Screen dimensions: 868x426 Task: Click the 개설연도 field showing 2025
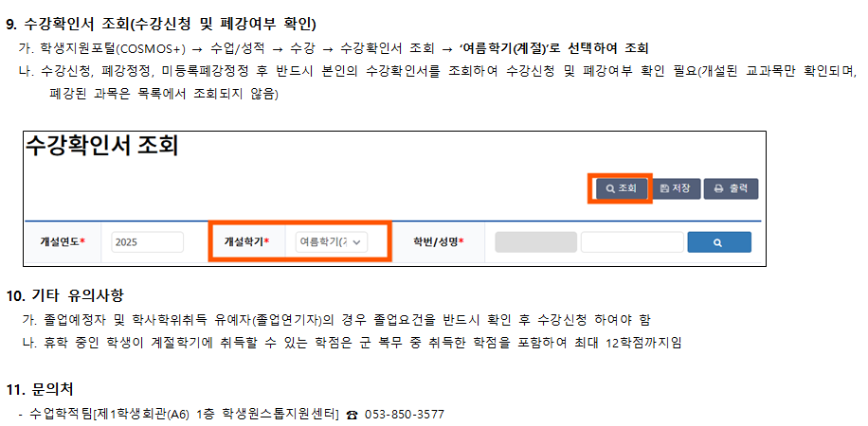(147, 241)
